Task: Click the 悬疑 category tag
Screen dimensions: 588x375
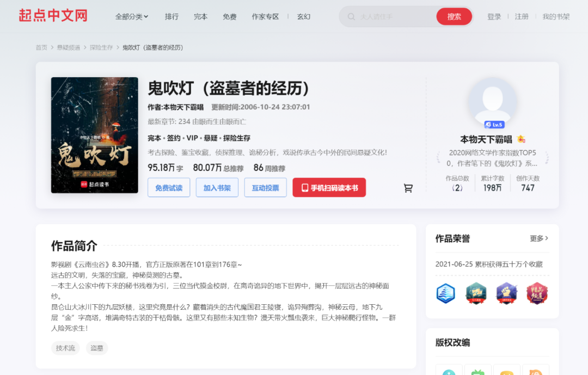Action: pos(211,138)
